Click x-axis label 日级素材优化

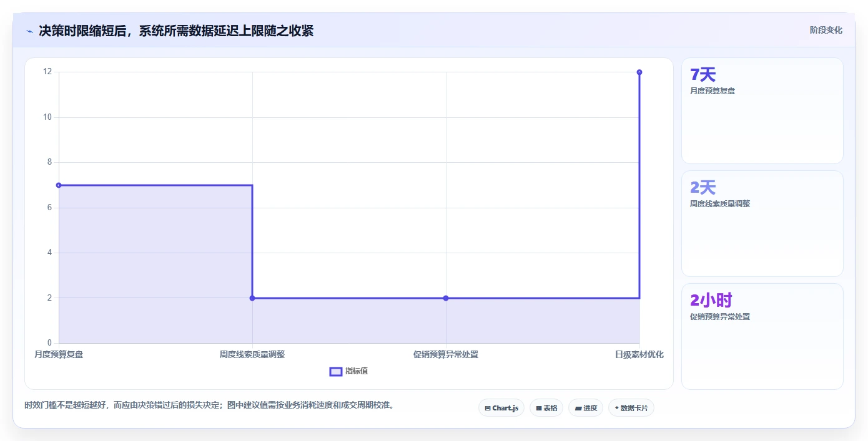639,354
